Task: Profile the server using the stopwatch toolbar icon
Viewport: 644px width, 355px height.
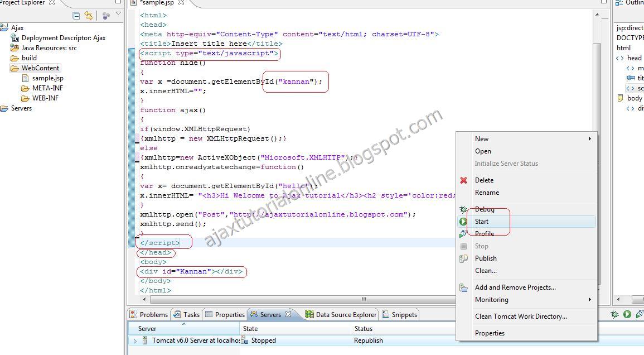Action: [x=639, y=314]
